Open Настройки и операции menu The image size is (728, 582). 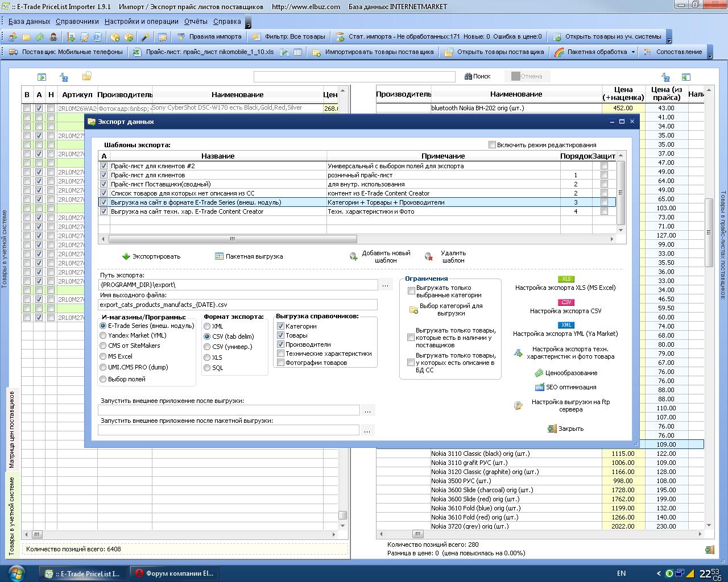142,22
